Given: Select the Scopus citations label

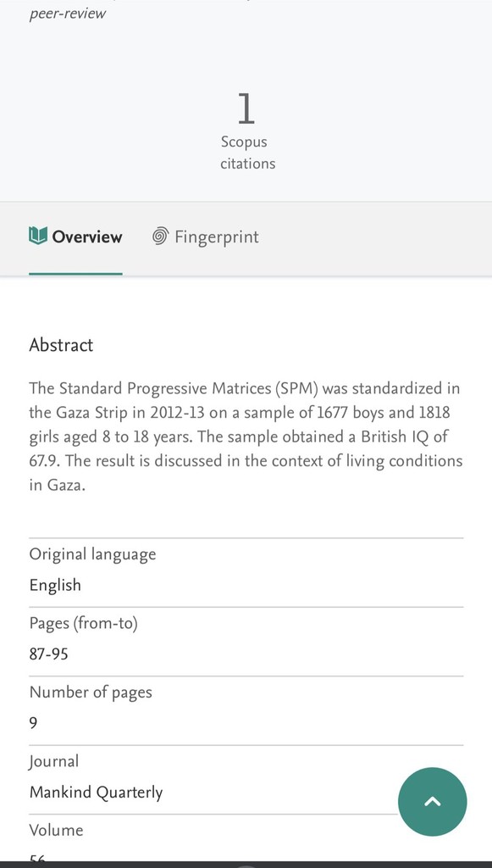Looking at the screenshot, I should pyautogui.click(x=247, y=153).
